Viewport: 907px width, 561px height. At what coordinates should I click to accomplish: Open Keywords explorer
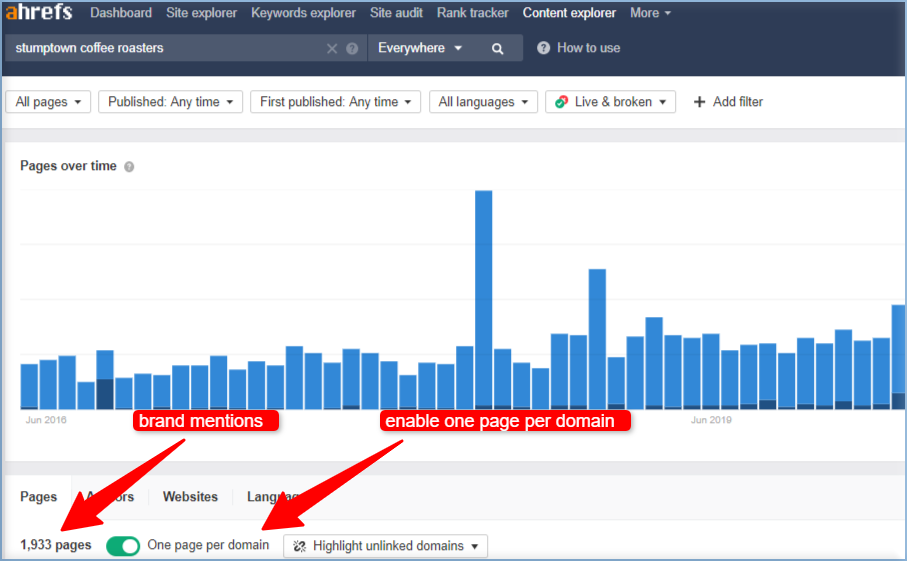click(303, 13)
